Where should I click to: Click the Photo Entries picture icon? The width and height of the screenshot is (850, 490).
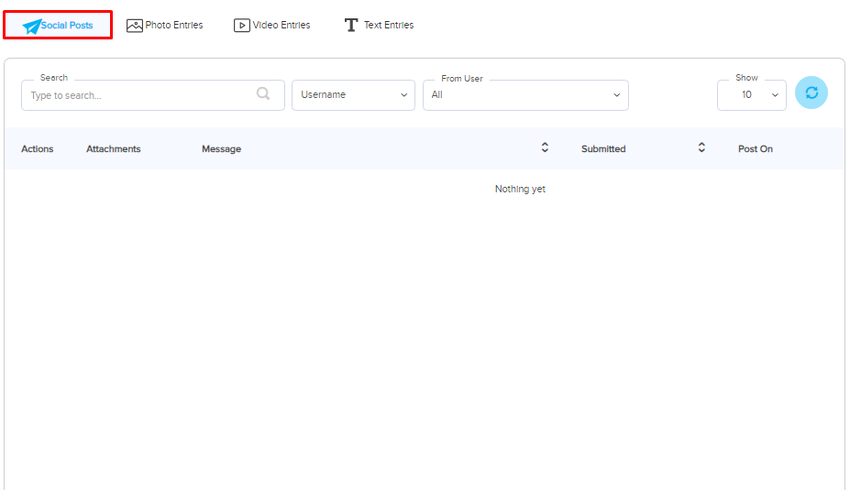click(134, 25)
